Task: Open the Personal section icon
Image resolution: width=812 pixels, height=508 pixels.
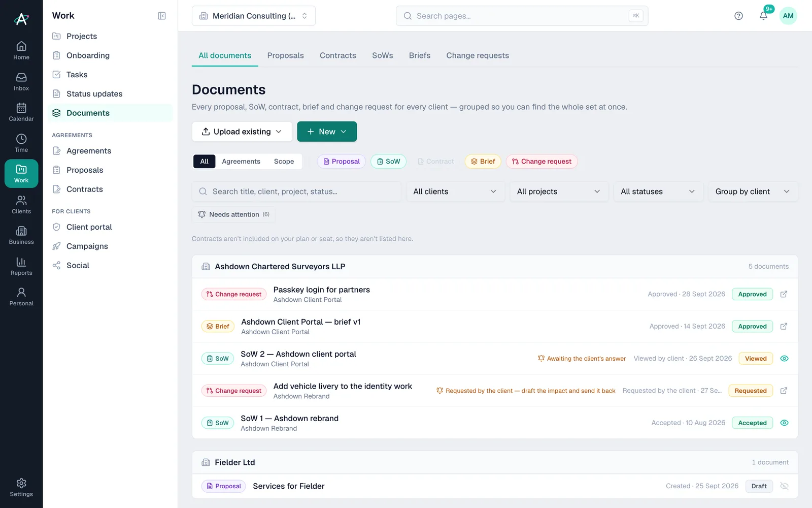Action: click(21, 297)
